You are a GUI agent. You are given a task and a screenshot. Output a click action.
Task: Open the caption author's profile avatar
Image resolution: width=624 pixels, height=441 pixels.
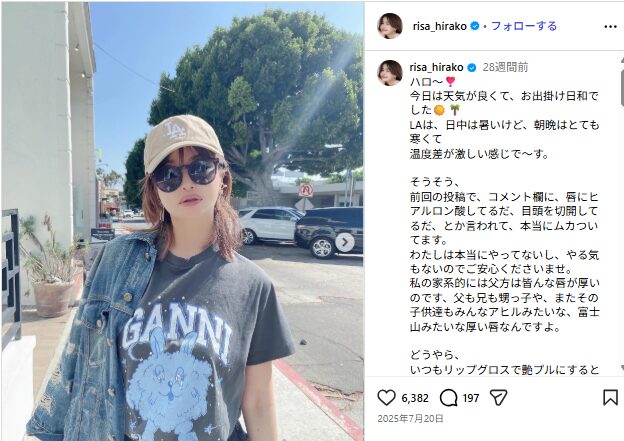point(390,73)
